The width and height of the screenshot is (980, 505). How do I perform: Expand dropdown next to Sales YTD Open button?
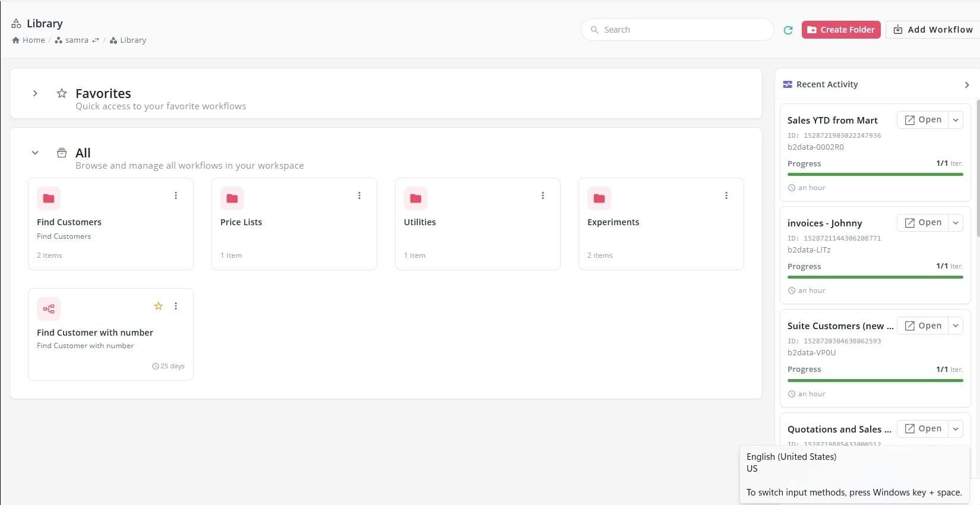[956, 120]
